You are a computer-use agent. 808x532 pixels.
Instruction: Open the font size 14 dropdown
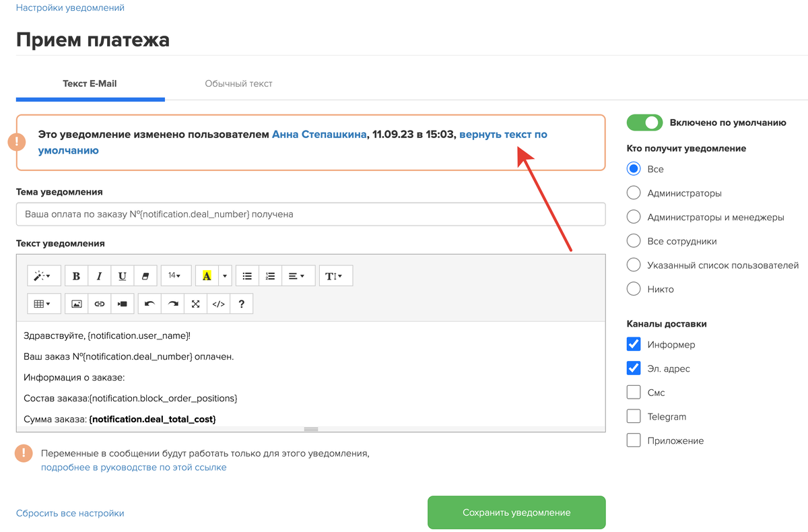[x=176, y=275]
